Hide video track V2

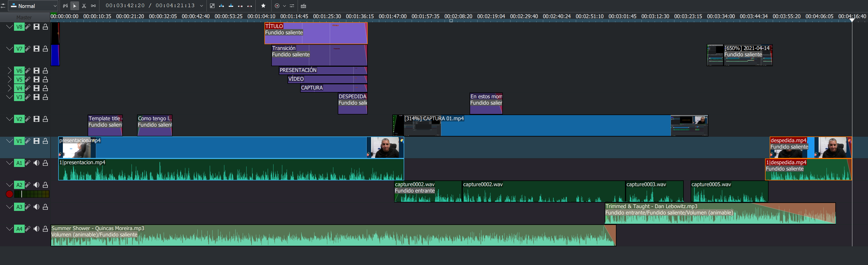point(37,119)
